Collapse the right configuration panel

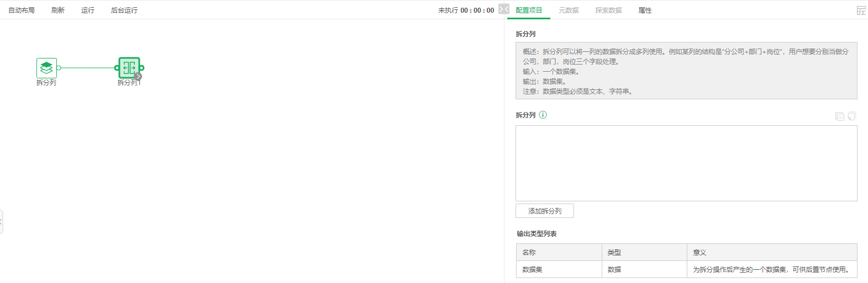503,9
